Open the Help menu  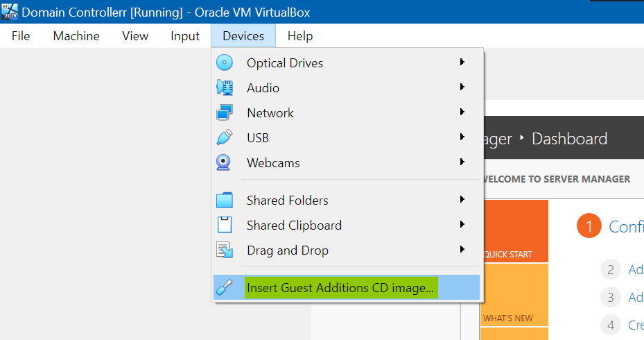[x=300, y=36]
